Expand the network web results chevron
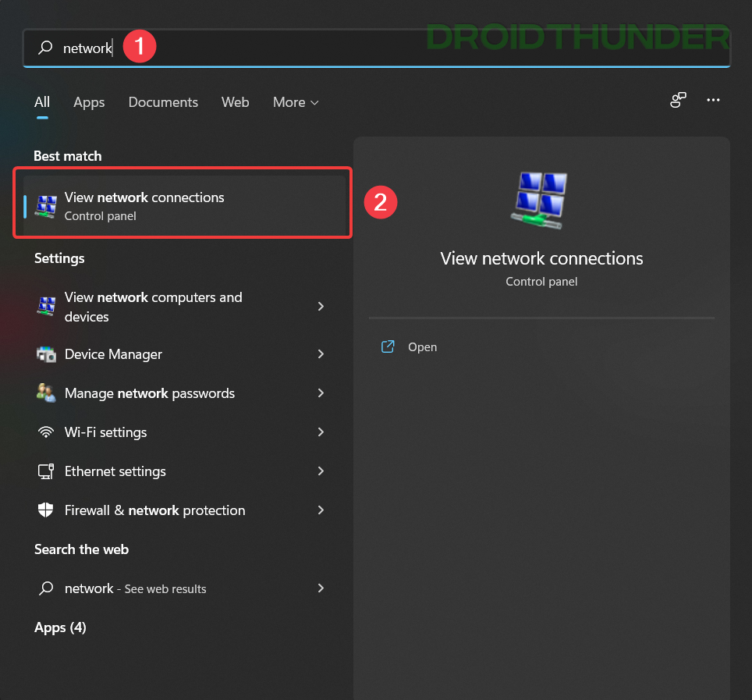 click(321, 588)
